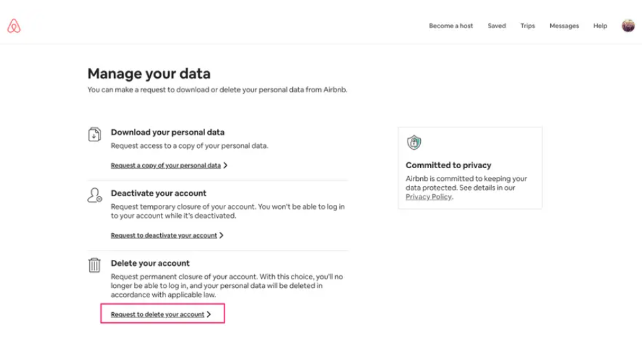
Task: Click Request a copy of your personal data
Action: [x=166, y=165]
